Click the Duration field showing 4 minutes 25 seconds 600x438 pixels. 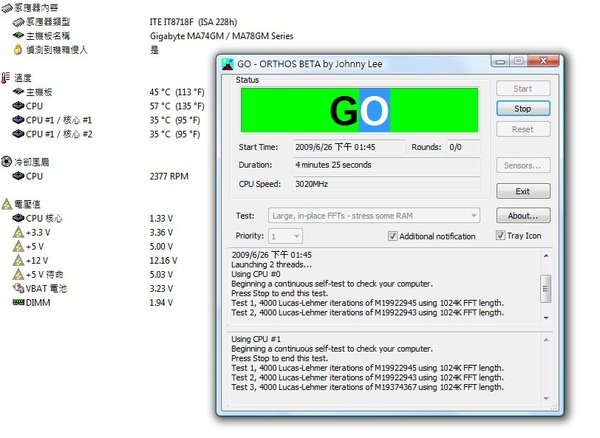pos(386,165)
